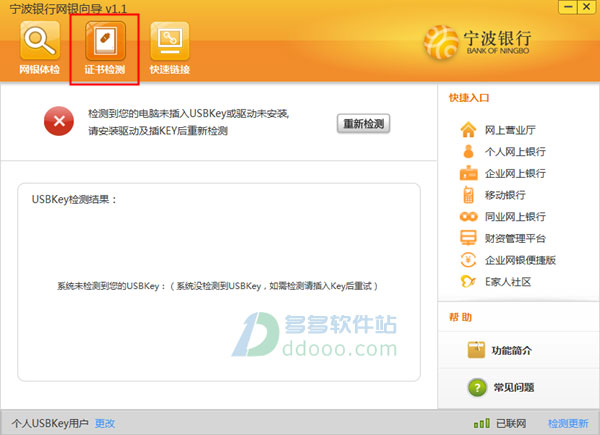Click the 个人USBKey用户 status text
Image resolution: width=600 pixels, height=435 pixels.
pyautogui.click(x=50, y=423)
